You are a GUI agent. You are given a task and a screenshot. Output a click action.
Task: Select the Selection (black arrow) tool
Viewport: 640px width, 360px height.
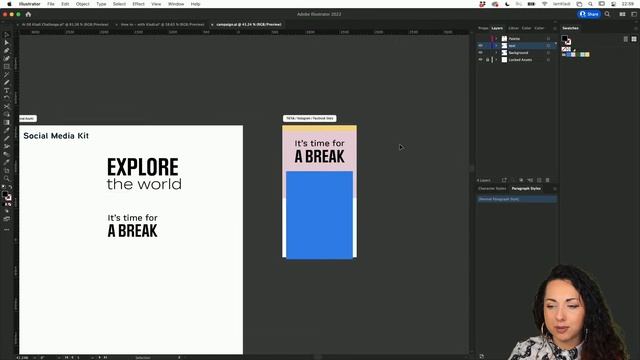7,34
